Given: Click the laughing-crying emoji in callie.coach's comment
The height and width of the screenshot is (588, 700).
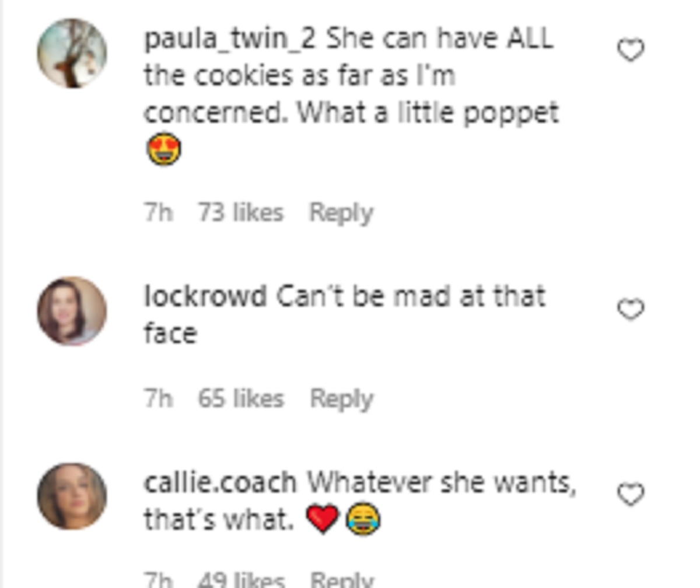Looking at the screenshot, I should [363, 520].
